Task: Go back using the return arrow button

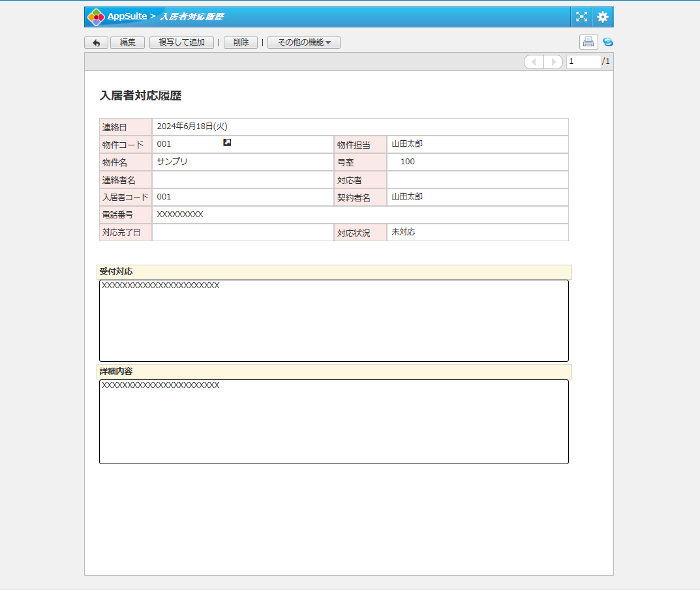Action: pyautogui.click(x=96, y=42)
